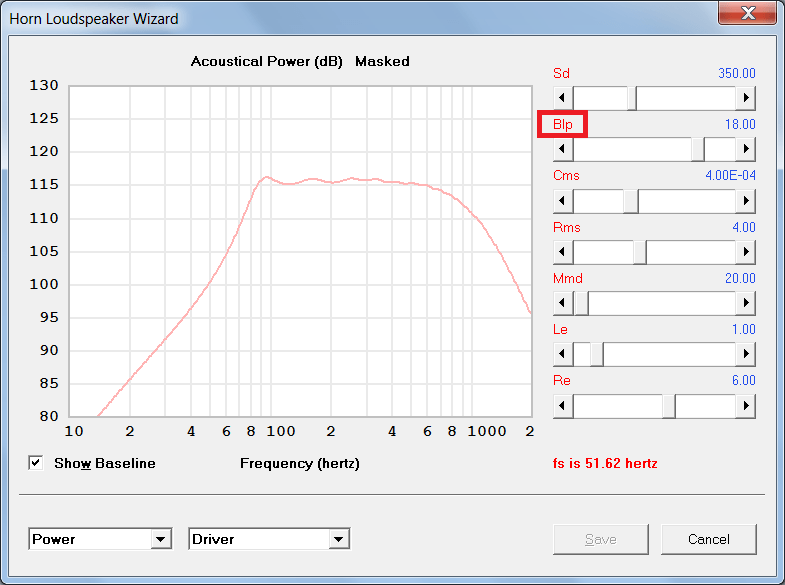This screenshot has height=585, width=785.
Task: Click the Rms slider thumb
Action: pyautogui.click(x=640, y=252)
